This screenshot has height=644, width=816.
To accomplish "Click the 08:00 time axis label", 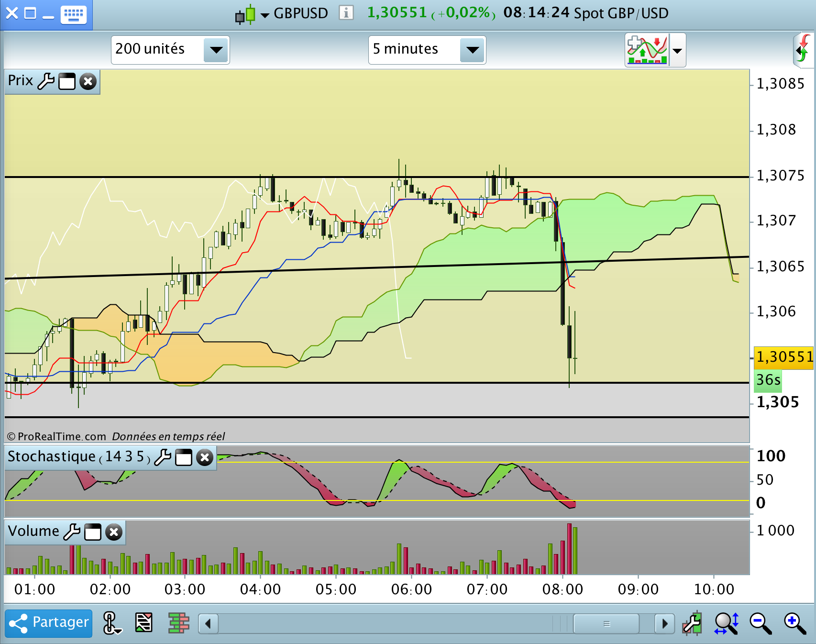I will pyautogui.click(x=562, y=589).
